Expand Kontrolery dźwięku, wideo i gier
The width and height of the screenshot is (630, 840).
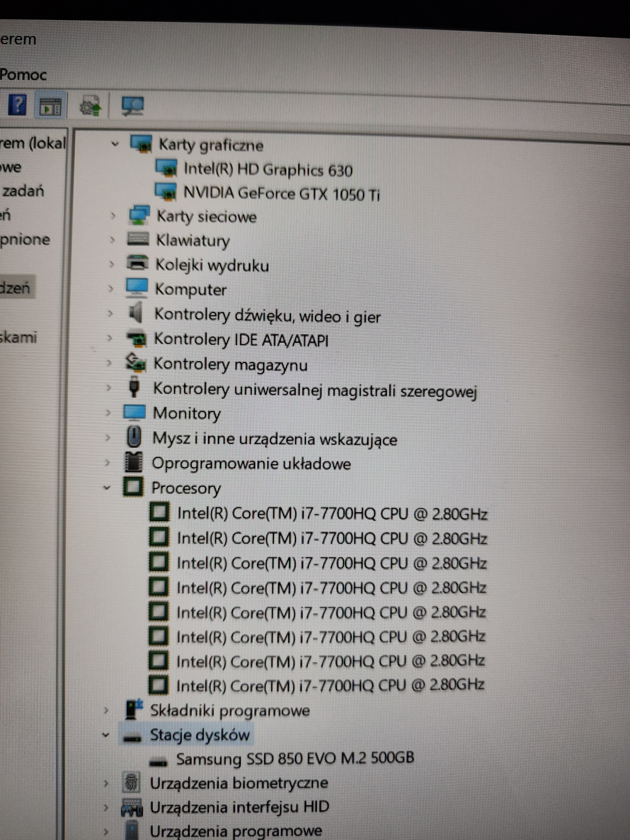point(110,313)
